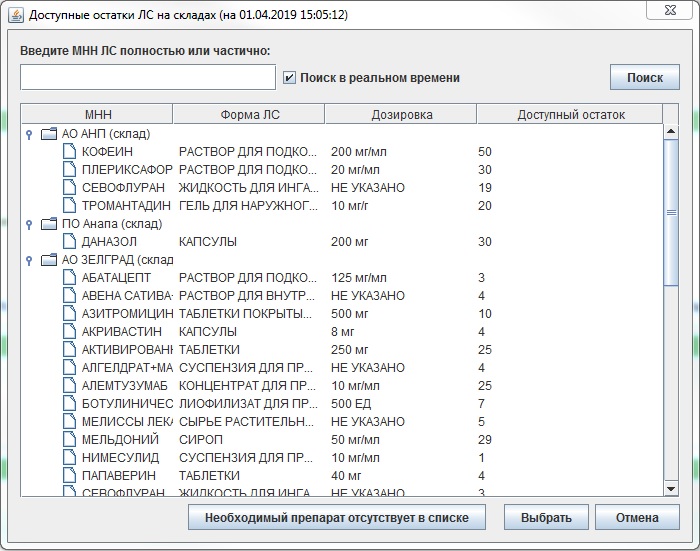Viewport: 700px width, 551px height.
Task: Collapse the АО ЗЕЛГРАД tree node
Action: 29,260
